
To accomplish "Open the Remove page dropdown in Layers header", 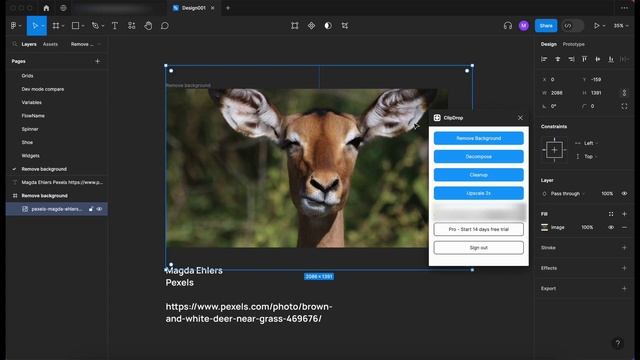I will (x=86, y=44).
